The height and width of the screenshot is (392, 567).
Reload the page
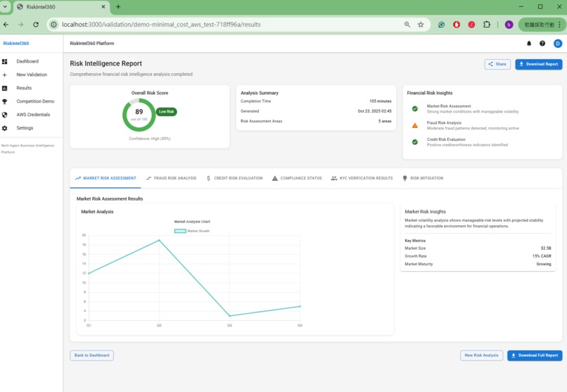(36, 25)
